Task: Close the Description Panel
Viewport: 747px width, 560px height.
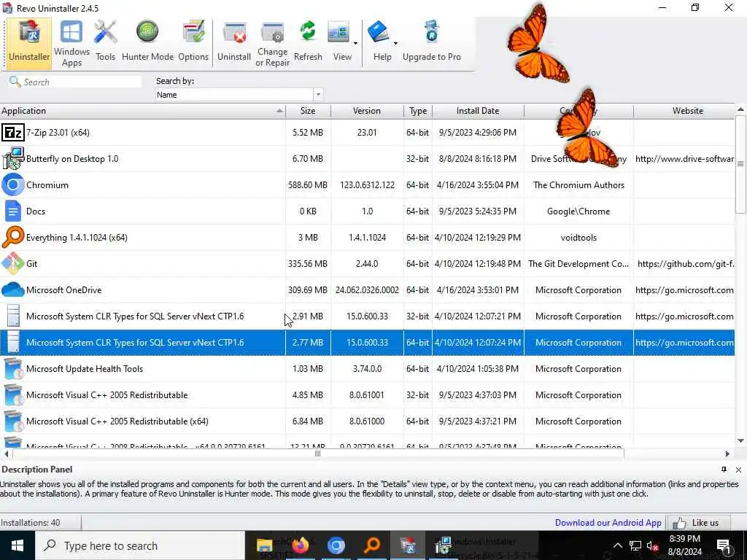Action: tap(738, 470)
